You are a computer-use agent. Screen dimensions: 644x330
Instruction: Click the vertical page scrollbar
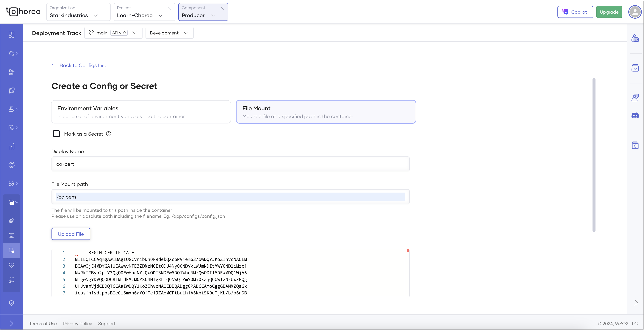pos(594,155)
